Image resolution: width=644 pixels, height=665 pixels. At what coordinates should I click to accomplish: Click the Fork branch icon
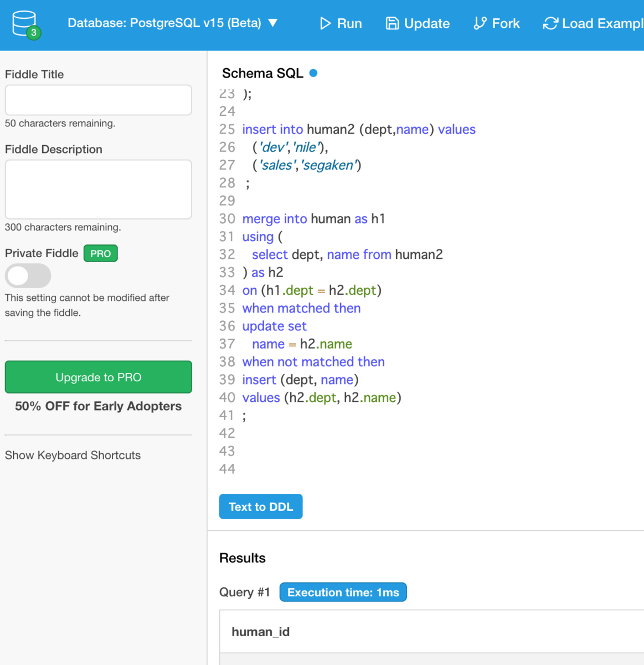pos(481,23)
